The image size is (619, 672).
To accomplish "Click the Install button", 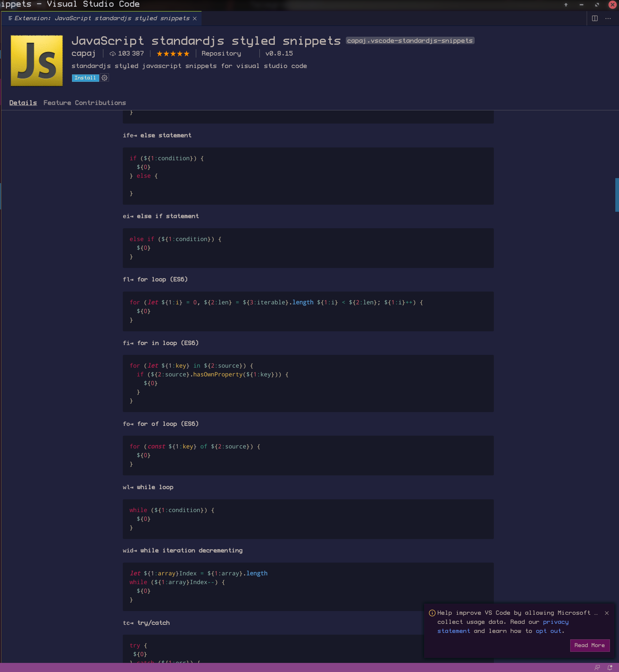I will click(85, 78).
